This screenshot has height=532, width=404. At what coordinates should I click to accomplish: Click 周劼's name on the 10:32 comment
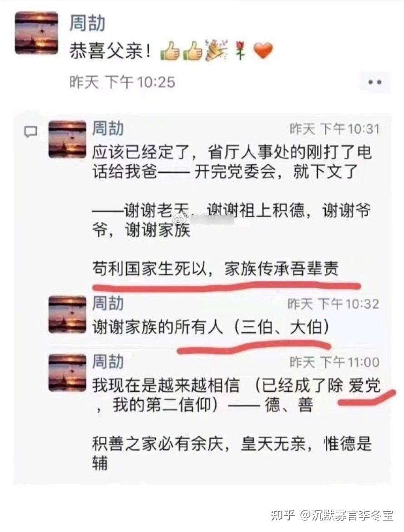tap(108, 303)
